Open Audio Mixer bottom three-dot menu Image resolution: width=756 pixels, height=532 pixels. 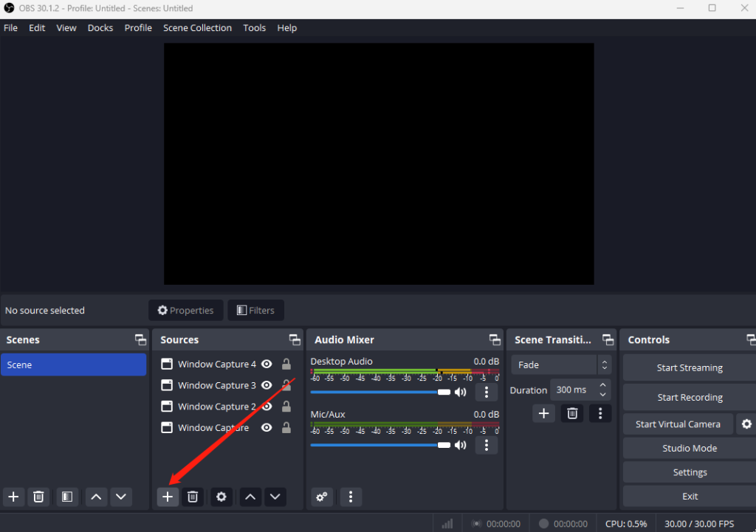point(351,497)
